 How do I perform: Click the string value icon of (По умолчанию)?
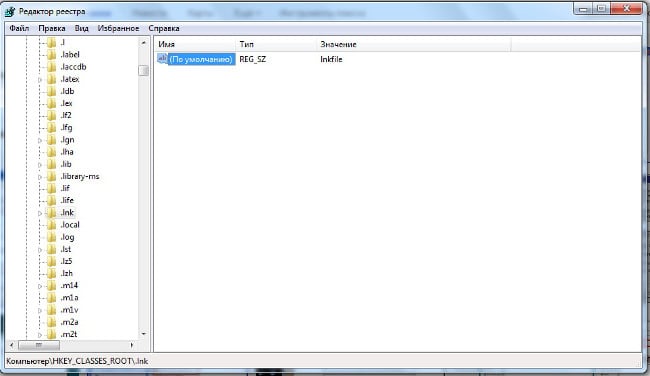(x=162, y=59)
